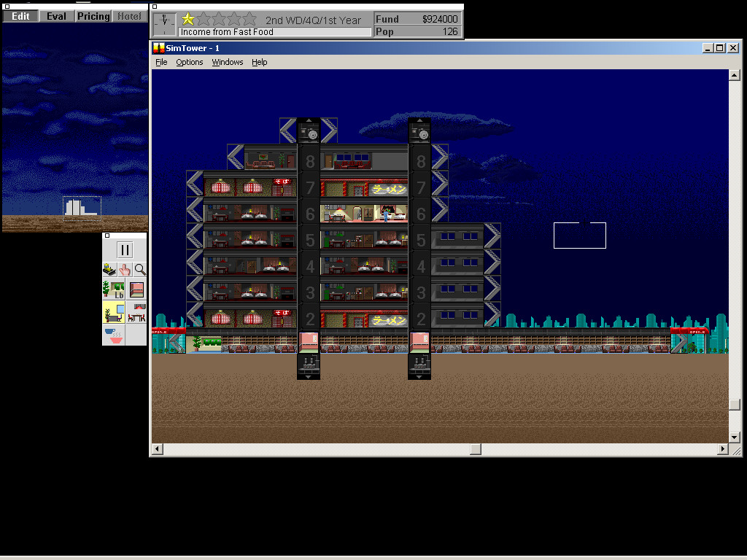The image size is (747, 560).
Task: Click the vertical scrollbar up arrow
Action: tap(734, 75)
